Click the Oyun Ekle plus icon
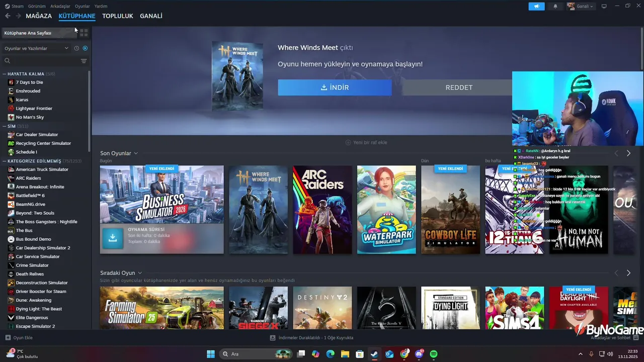Viewport: 644px width, 362px height. (x=8, y=338)
